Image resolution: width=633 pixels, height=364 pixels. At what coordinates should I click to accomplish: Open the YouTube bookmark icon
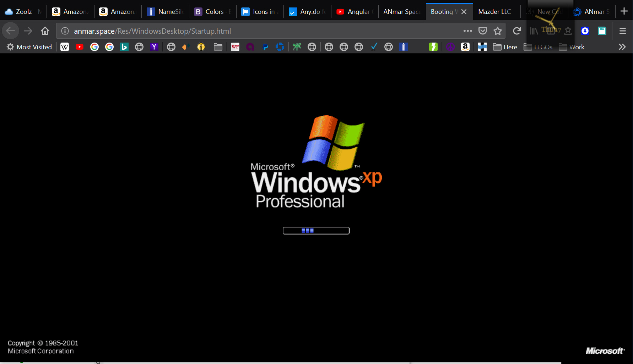(80, 47)
